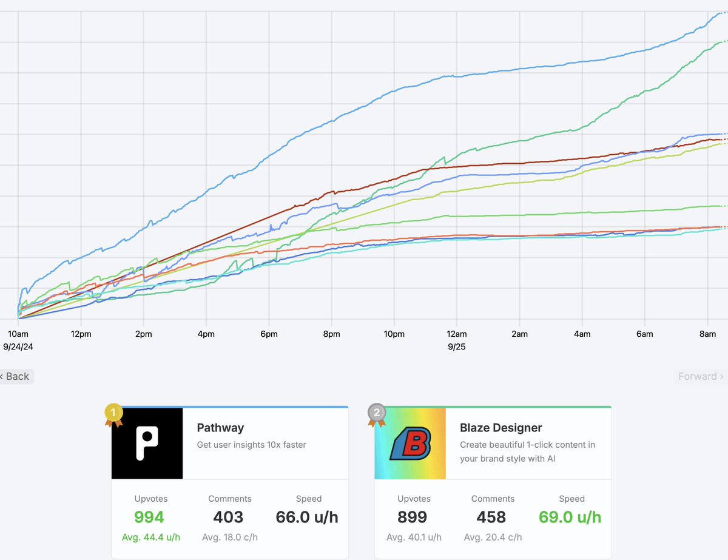This screenshot has height=560, width=728.
Task: Click the 4pm axis label
Action: coord(206,334)
